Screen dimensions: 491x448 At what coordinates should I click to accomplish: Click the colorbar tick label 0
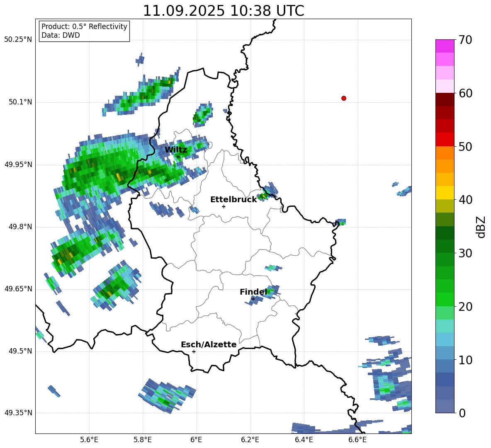tap(462, 413)
